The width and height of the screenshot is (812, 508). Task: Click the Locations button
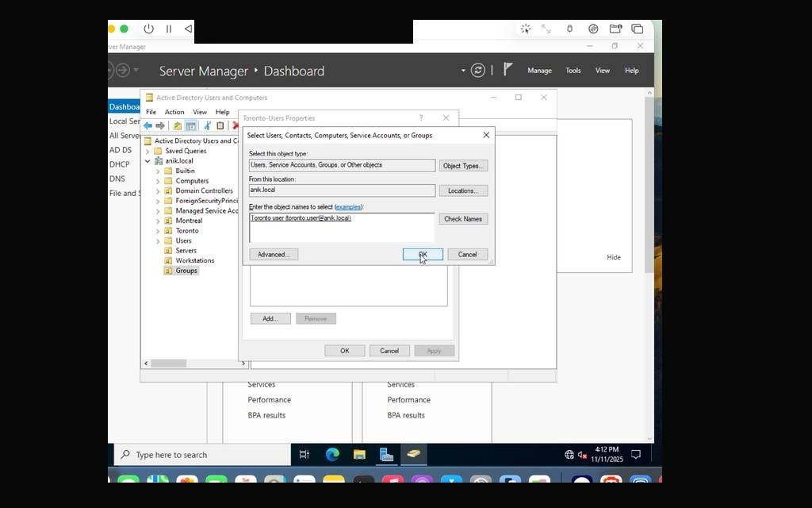pyautogui.click(x=463, y=190)
